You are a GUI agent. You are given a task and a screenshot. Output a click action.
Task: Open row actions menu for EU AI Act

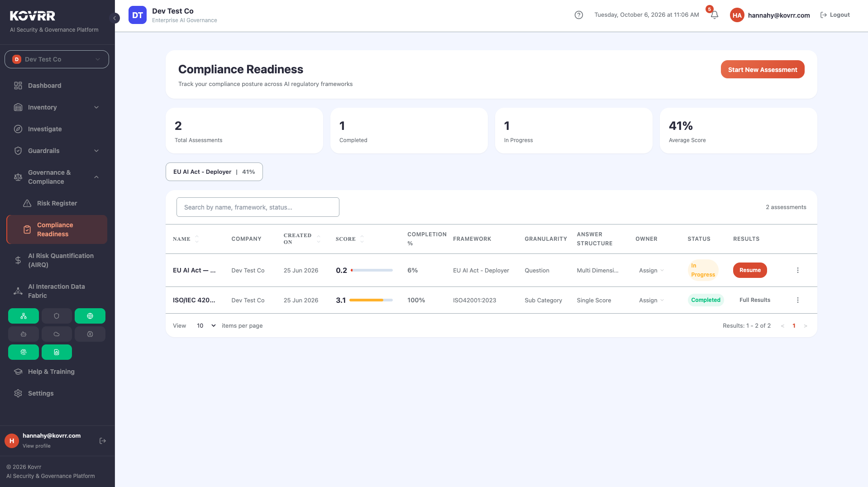click(797, 270)
